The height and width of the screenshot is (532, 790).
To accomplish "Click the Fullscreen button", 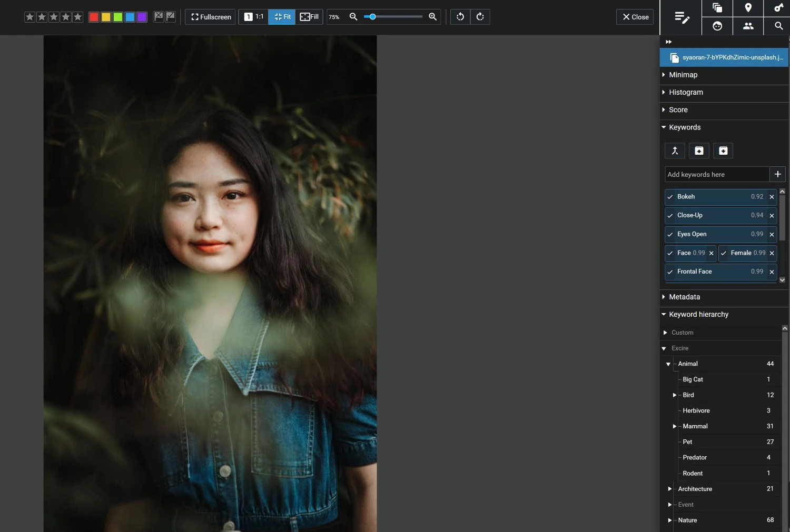I will 210,16.
